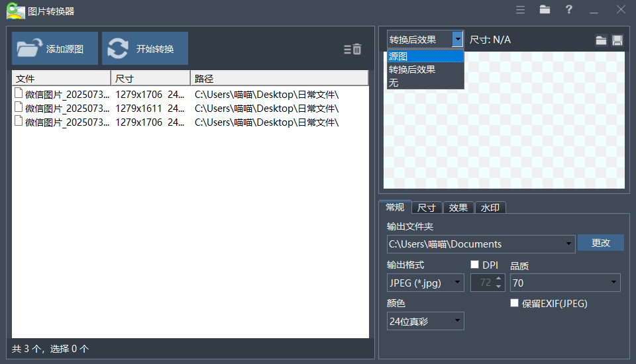Click the 添加源图 add source images button
This screenshot has width=636, height=364.
[55, 49]
